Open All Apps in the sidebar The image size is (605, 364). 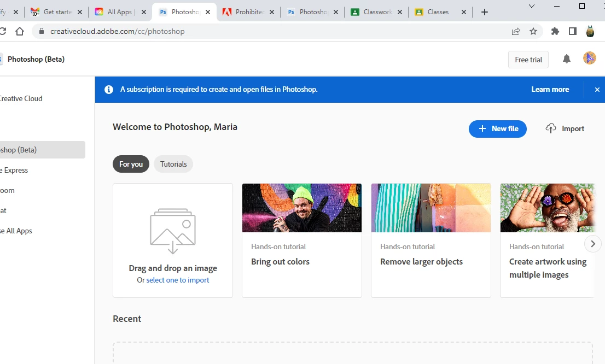16,231
